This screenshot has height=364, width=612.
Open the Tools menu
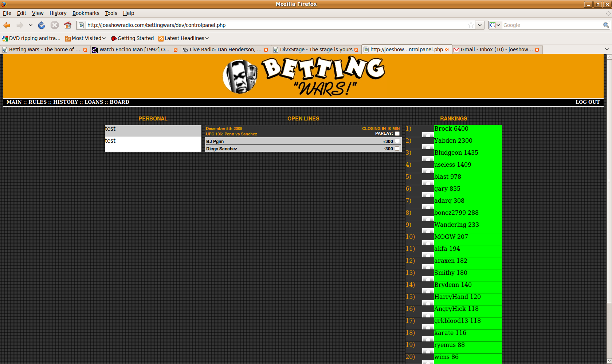(111, 13)
